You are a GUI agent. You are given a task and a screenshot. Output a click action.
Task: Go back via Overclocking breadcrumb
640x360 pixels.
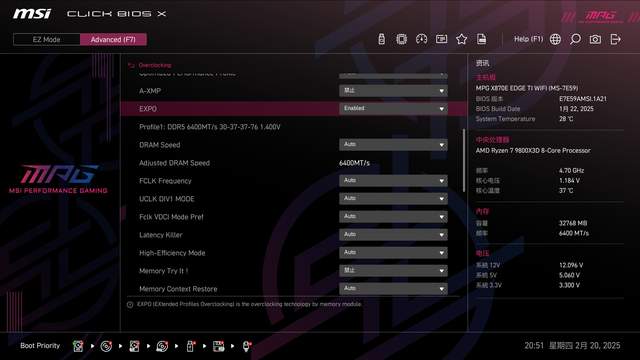coord(155,65)
